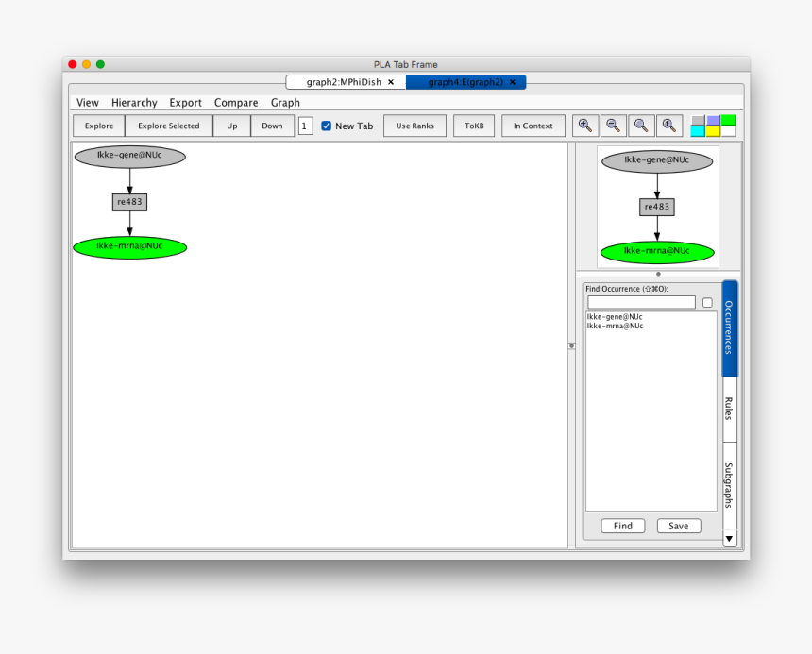The width and height of the screenshot is (812, 654).
Task: Click the divider collapse handle beside canvas
Action: click(x=571, y=345)
